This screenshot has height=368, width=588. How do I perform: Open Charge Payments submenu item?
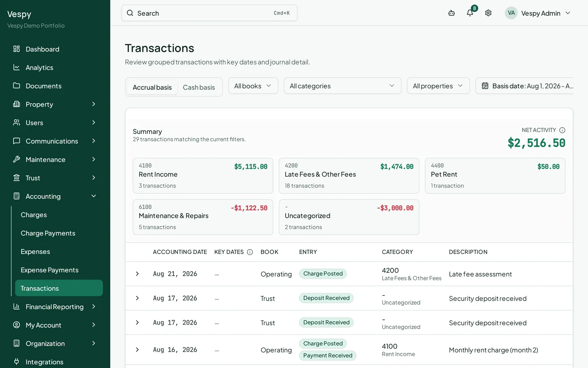click(59, 233)
